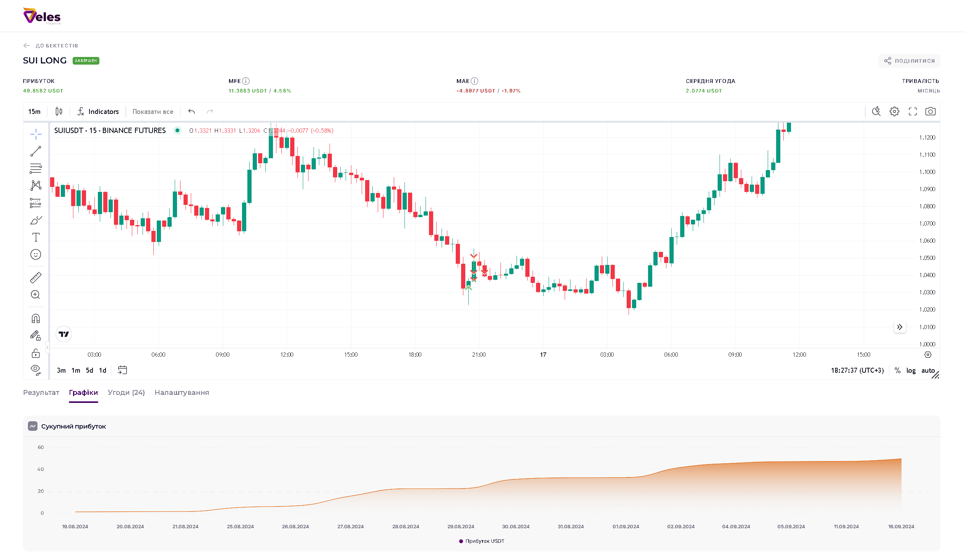Enter fullscreen chart mode
This screenshot has width=965, height=560.
pyautogui.click(x=913, y=111)
